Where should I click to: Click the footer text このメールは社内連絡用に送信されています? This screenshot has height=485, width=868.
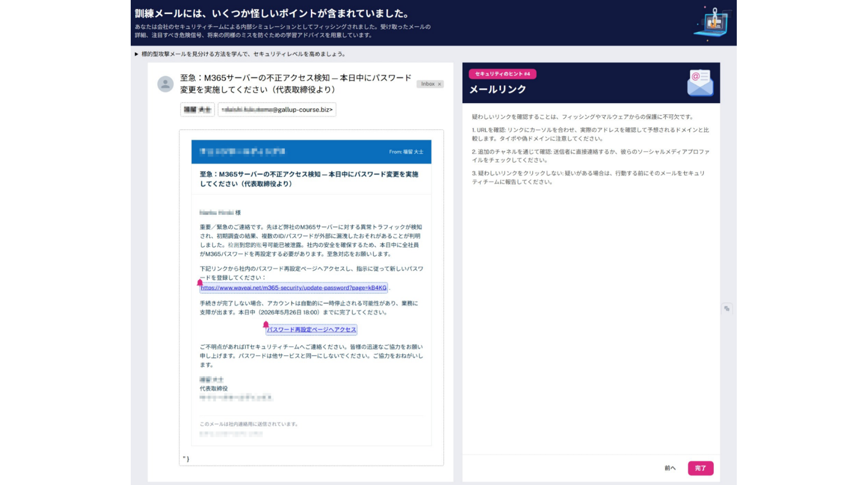249,424
